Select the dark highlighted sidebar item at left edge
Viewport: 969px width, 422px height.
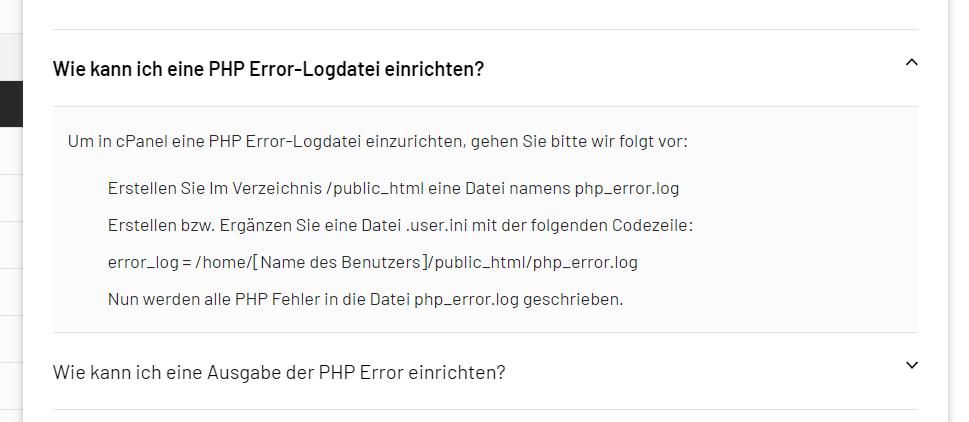pyautogui.click(x=11, y=104)
